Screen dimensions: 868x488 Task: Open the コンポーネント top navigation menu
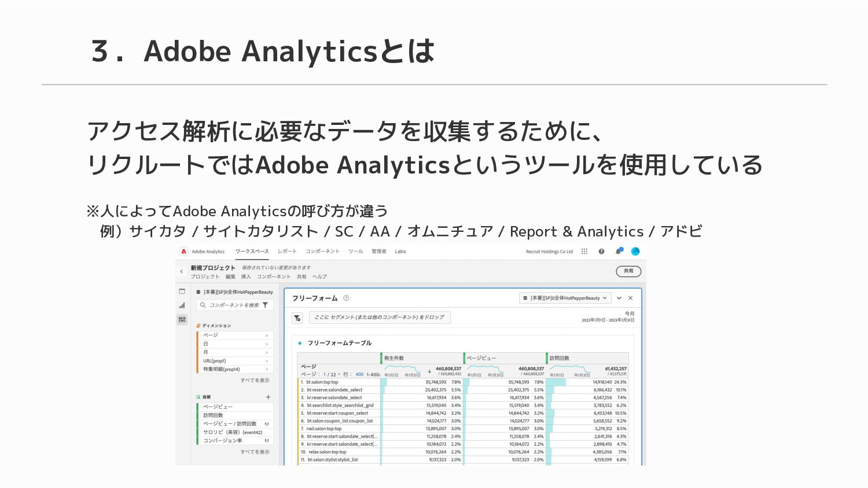pos(322,252)
